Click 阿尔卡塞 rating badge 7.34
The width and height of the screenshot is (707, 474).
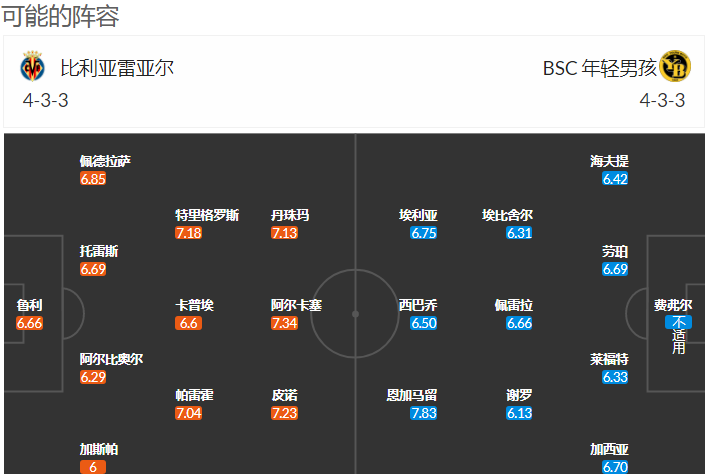click(x=284, y=323)
